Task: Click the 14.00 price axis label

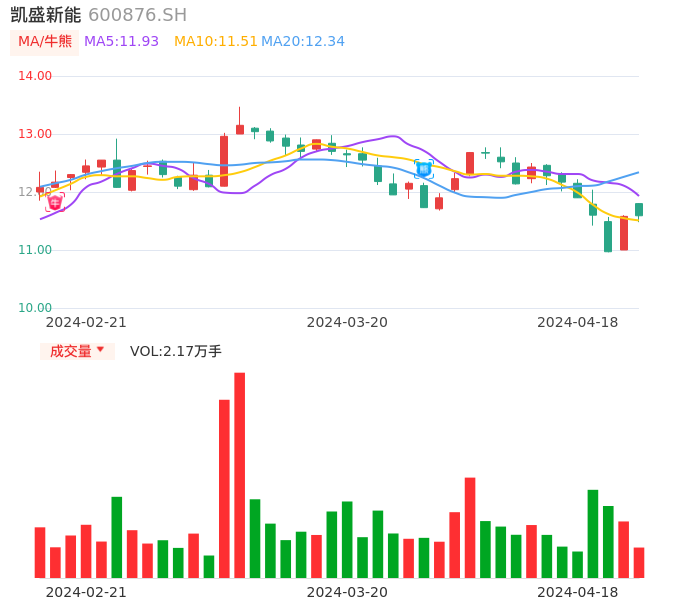Action: (36, 76)
